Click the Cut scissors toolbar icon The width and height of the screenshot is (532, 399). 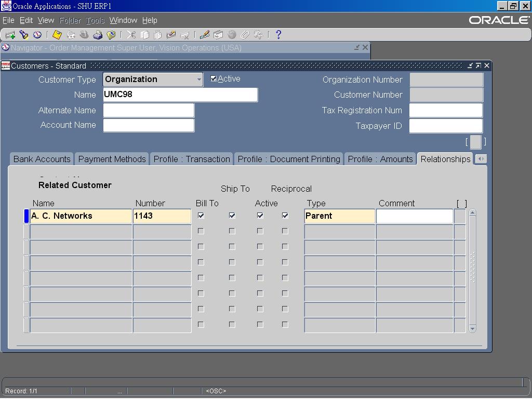131,35
